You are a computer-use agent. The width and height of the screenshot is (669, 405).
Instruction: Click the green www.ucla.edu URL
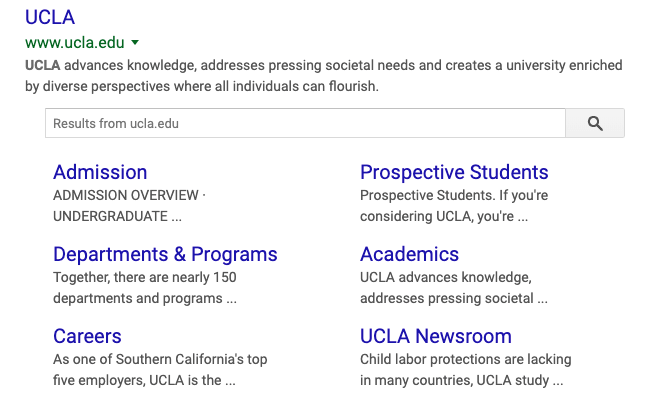point(75,43)
